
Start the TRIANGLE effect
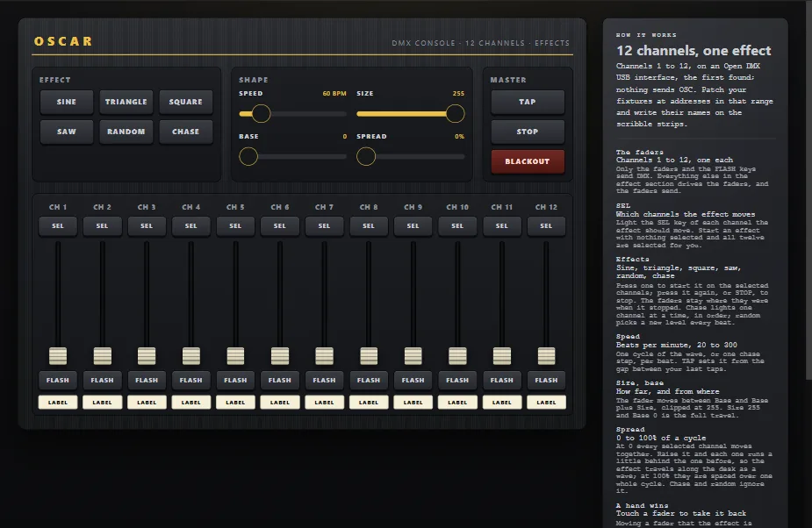[126, 102]
